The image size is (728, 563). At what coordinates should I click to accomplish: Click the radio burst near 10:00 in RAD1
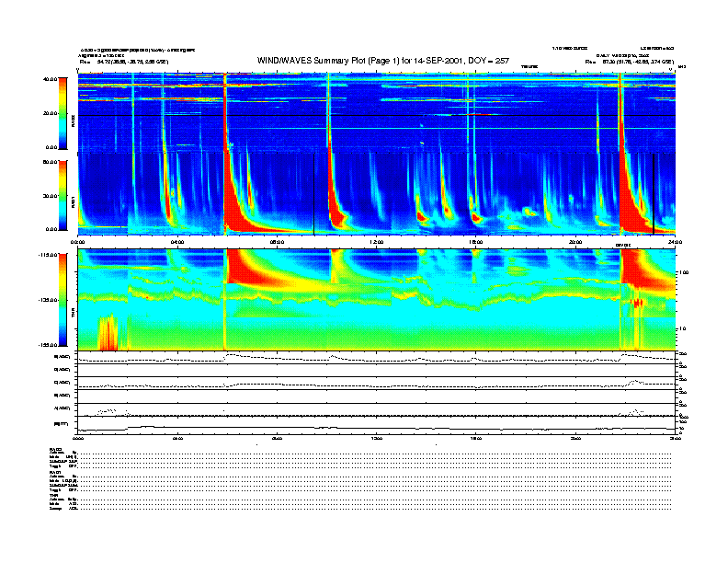[x=336, y=204]
